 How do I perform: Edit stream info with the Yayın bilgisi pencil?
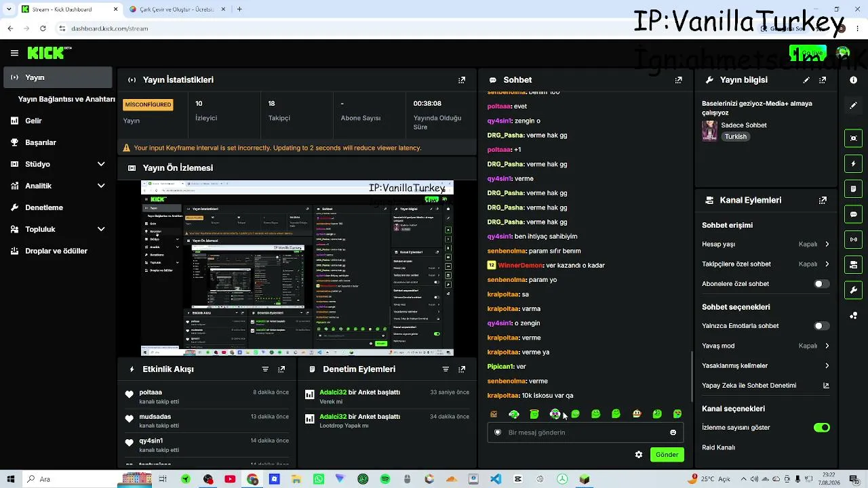(806, 80)
